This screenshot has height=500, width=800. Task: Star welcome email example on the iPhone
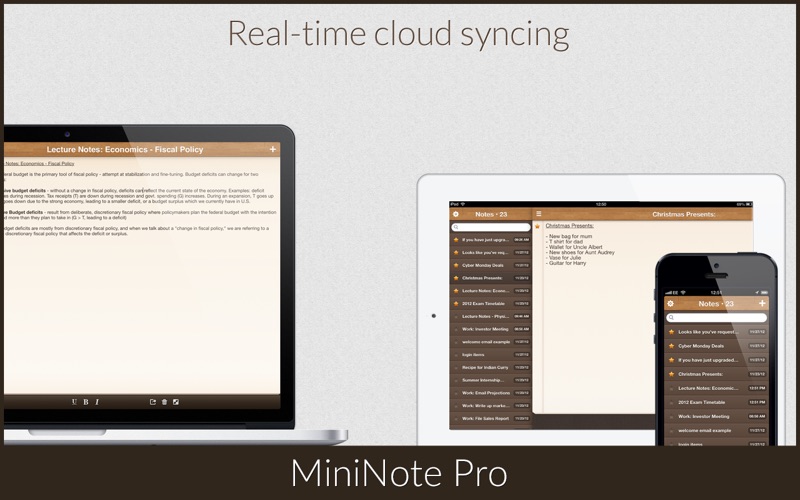point(671,431)
